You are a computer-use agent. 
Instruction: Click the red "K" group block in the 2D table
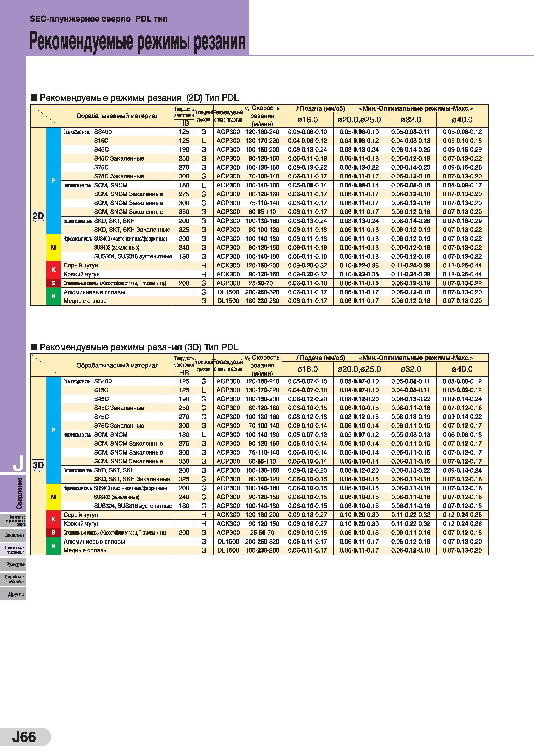(53, 270)
